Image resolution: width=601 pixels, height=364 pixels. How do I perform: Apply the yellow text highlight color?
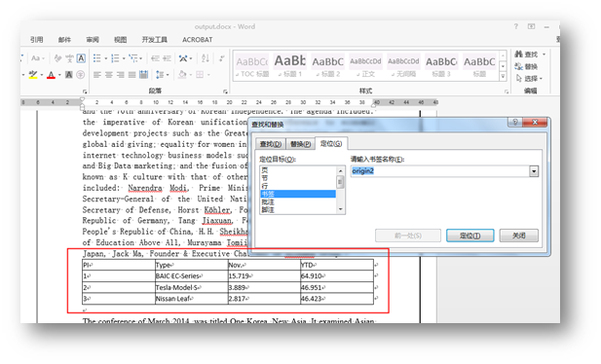[33, 75]
